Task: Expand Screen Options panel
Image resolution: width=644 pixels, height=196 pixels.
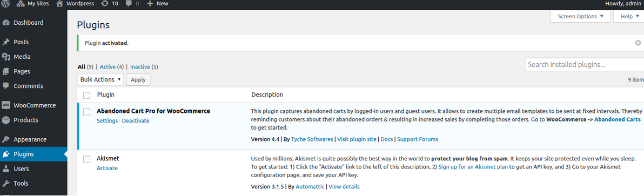Action: pyautogui.click(x=581, y=16)
